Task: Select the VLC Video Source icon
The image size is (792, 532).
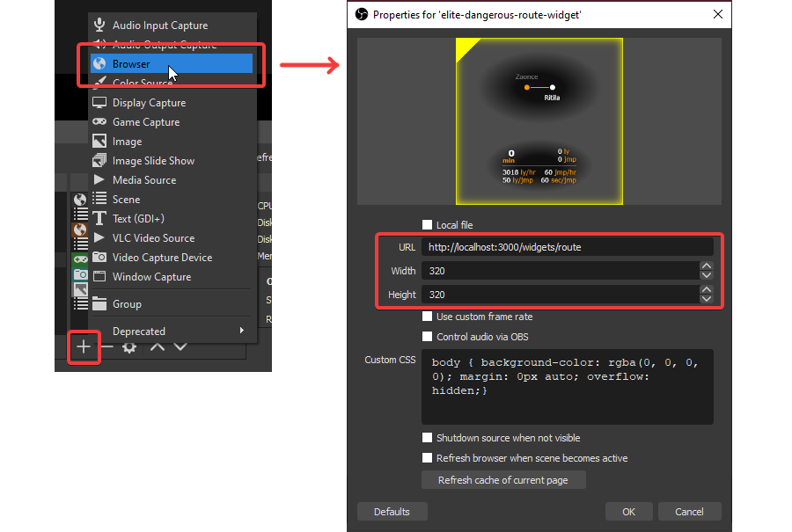Action: click(x=99, y=237)
